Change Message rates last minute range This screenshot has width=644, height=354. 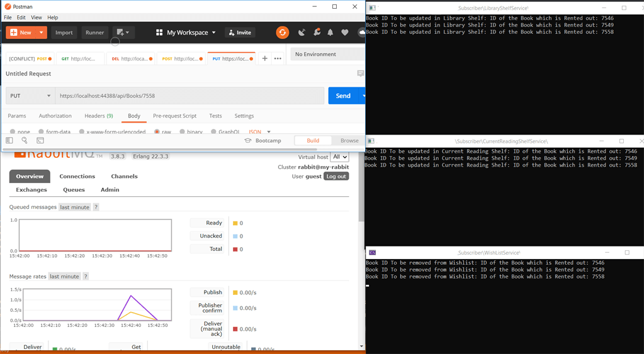[64, 277]
